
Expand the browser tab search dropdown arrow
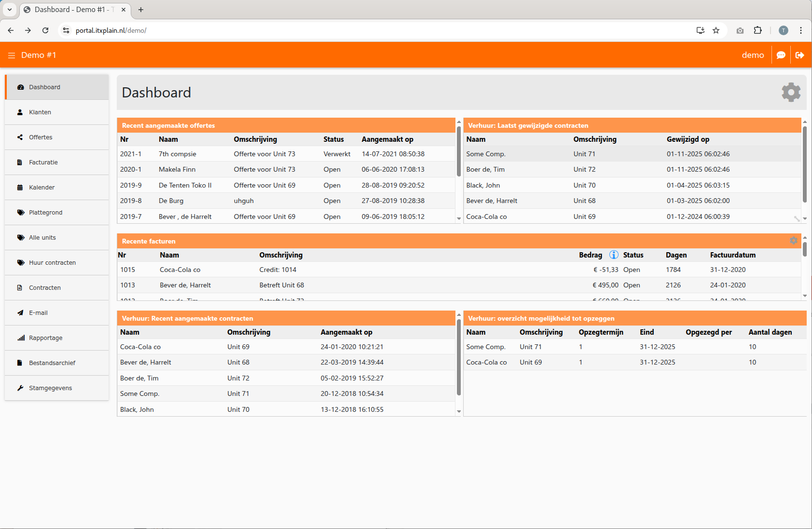point(10,10)
